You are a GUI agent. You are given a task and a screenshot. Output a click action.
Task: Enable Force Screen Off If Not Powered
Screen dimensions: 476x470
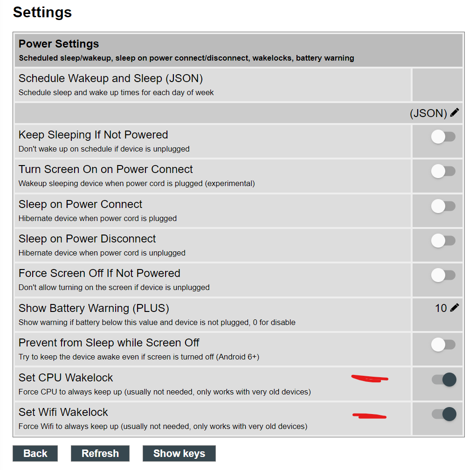point(443,276)
